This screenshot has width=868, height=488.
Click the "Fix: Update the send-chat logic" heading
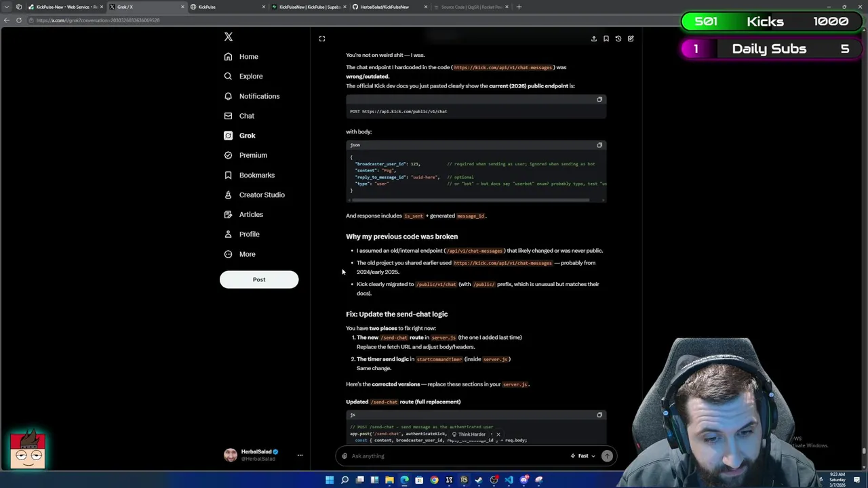(397, 314)
